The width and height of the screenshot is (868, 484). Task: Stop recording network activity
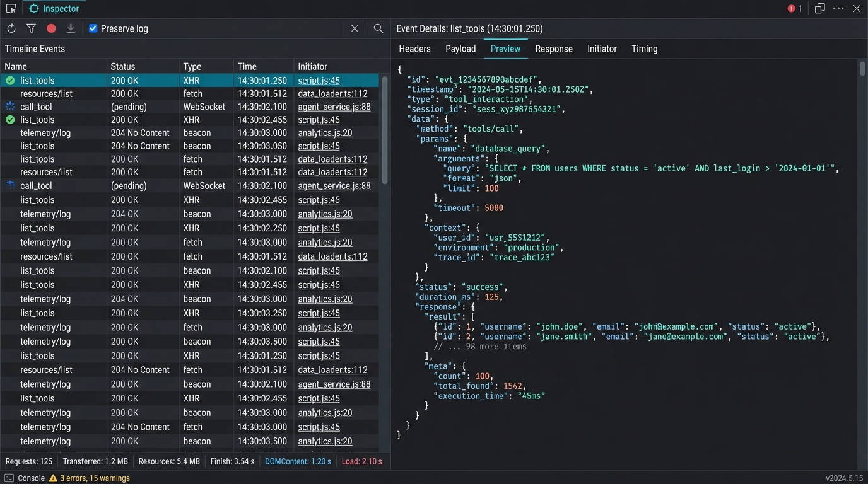tap(50, 28)
